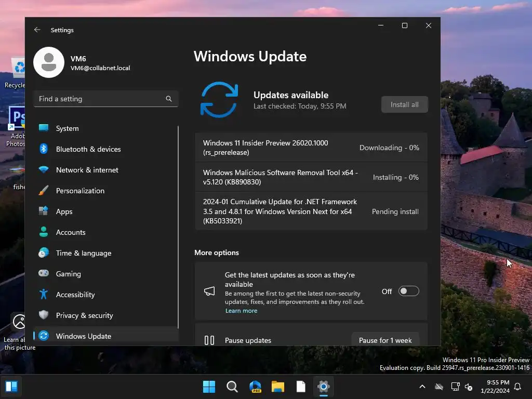
Task: Click the search magnifier in Find a setting
Action: 169,99
